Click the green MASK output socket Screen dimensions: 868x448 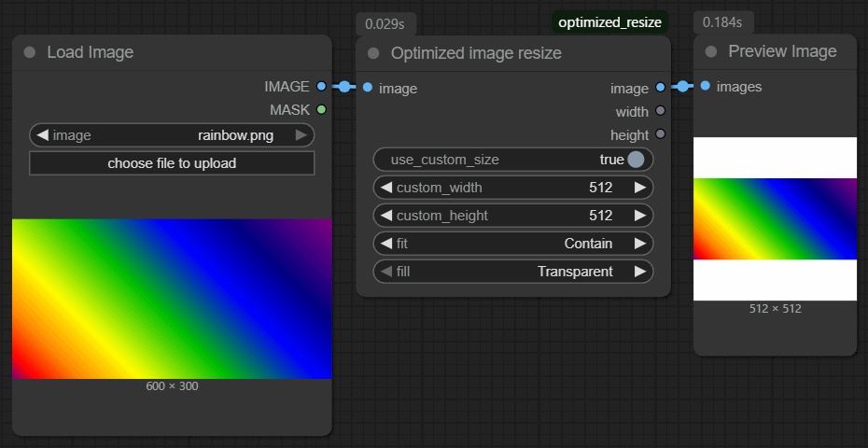(321, 110)
